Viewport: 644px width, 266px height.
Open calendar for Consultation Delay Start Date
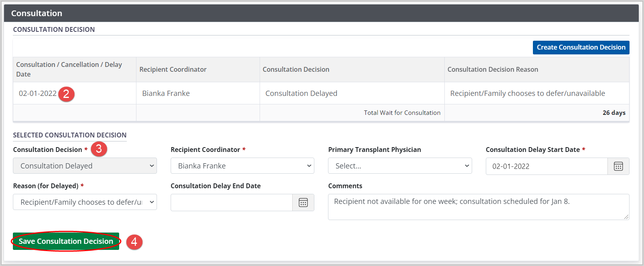pyautogui.click(x=618, y=166)
